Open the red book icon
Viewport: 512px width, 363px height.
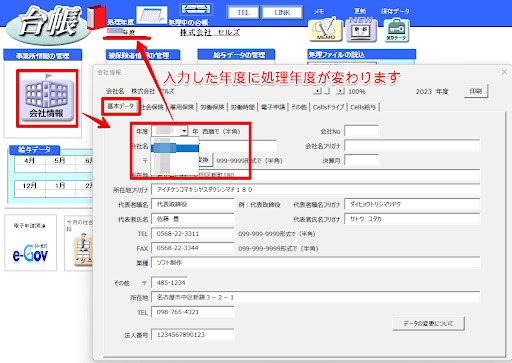tap(96, 17)
